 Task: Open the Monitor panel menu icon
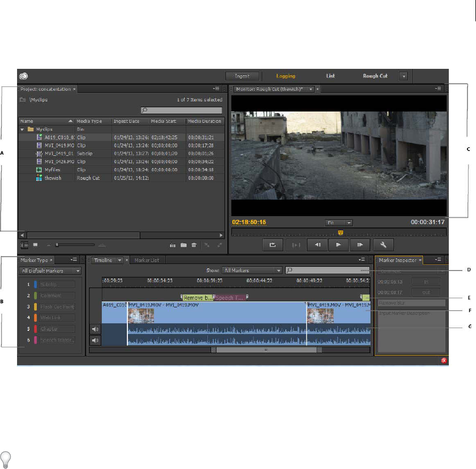(438, 89)
